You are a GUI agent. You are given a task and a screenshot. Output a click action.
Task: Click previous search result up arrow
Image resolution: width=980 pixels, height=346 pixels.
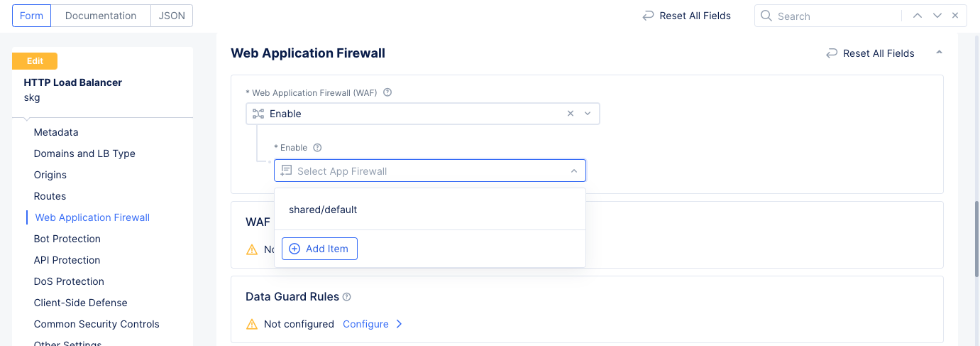coord(918,16)
